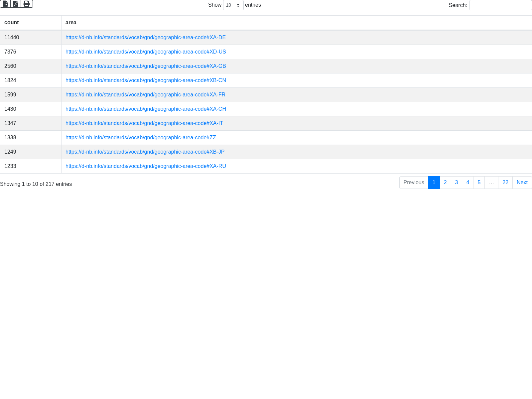This screenshot has width=532, height=399.
Task: Open the Show entries dropdown
Action: (x=233, y=5)
